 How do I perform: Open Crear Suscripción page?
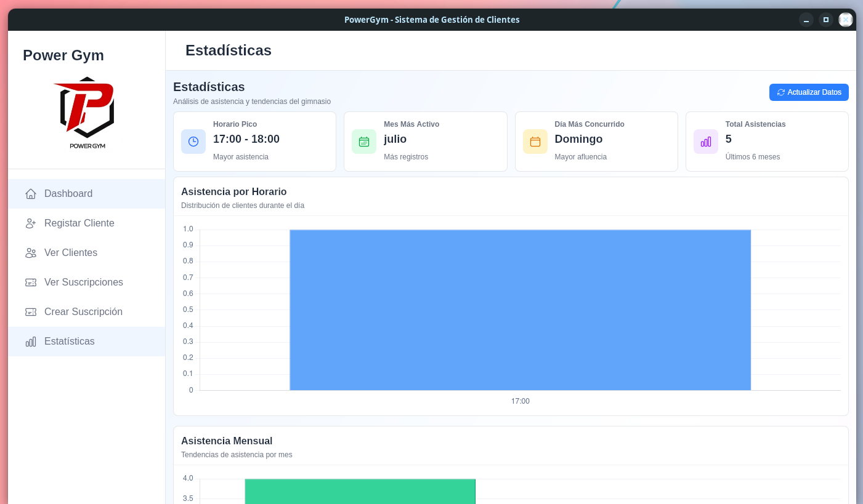coord(87,312)
